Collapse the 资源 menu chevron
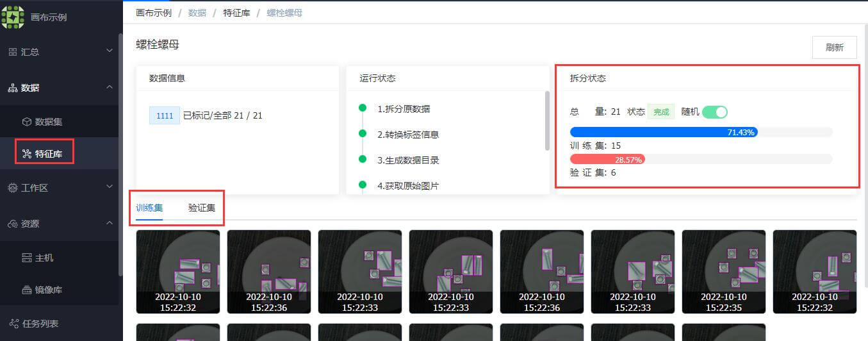868x341 pixels. [x=110, y=222]
